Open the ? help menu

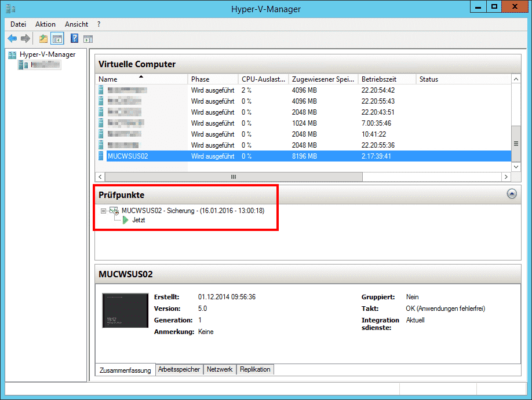99,24
